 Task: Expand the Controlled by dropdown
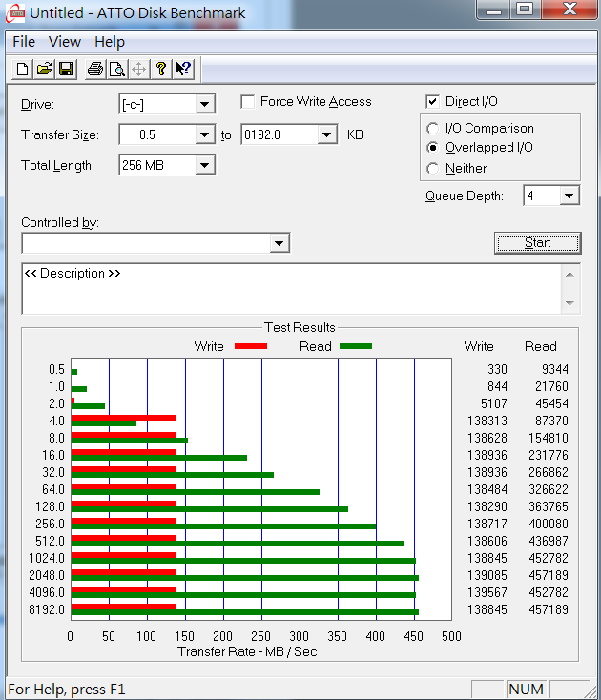(x=280, y=243)
